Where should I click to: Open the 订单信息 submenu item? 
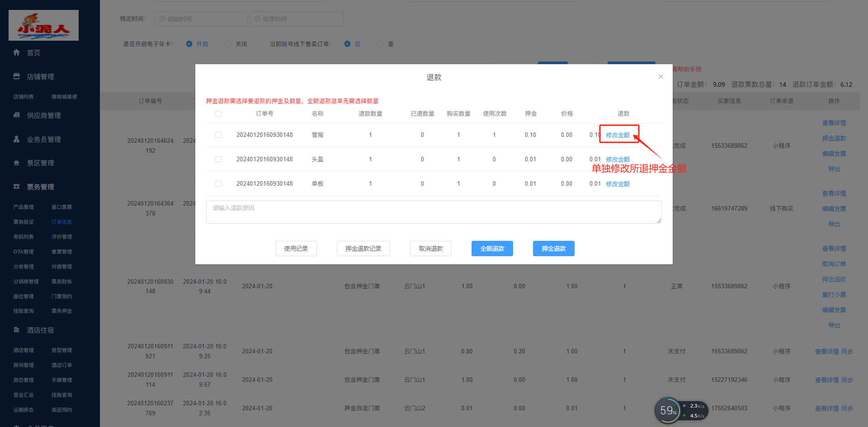61,222
